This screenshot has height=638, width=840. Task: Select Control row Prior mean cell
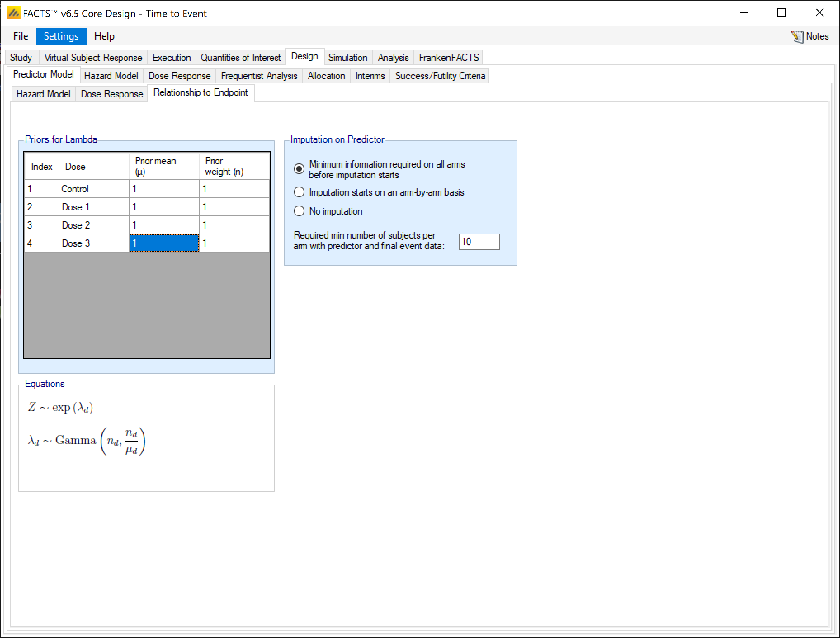coord(164,189)
